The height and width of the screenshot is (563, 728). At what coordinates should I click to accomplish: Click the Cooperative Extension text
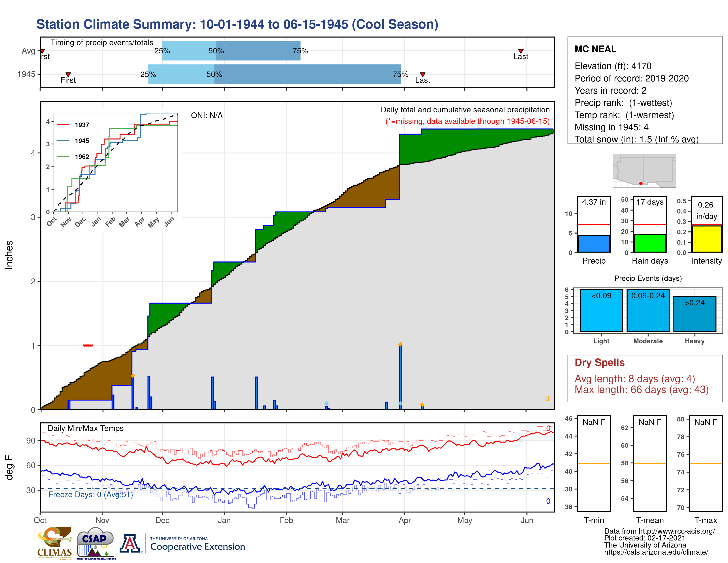click(x=197, y=547)
